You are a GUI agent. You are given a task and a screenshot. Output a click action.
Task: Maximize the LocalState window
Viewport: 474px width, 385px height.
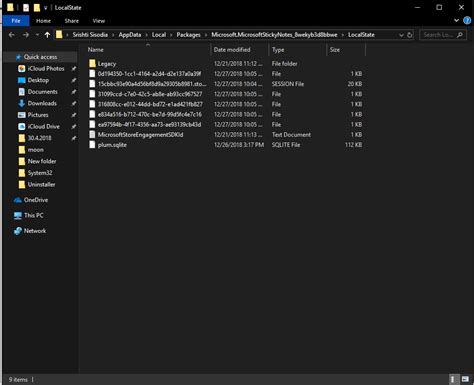[439, 7]
